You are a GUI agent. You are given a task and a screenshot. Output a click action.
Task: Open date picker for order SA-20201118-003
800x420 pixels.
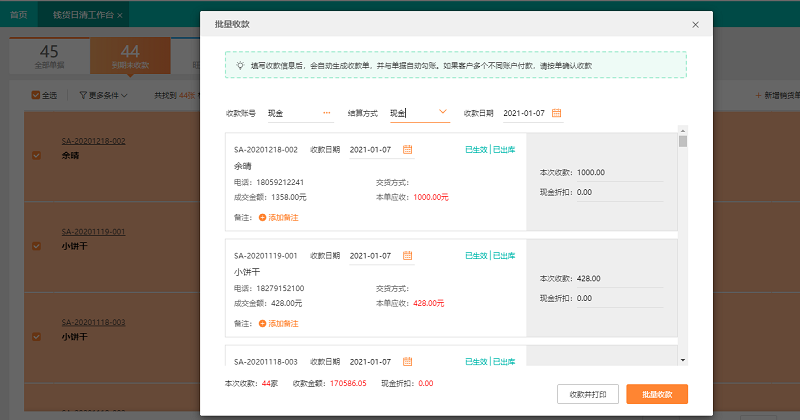point(407,360)
